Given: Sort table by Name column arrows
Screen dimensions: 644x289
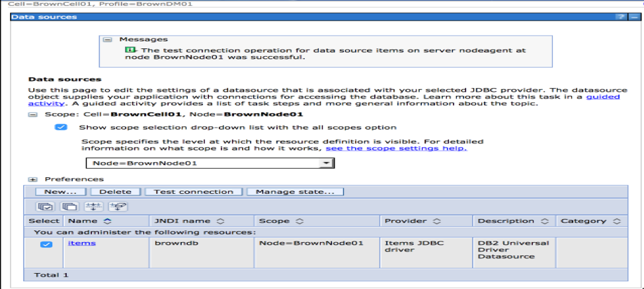Looking at the screenshot, I should pyautogui.click(x=107, y=221).
